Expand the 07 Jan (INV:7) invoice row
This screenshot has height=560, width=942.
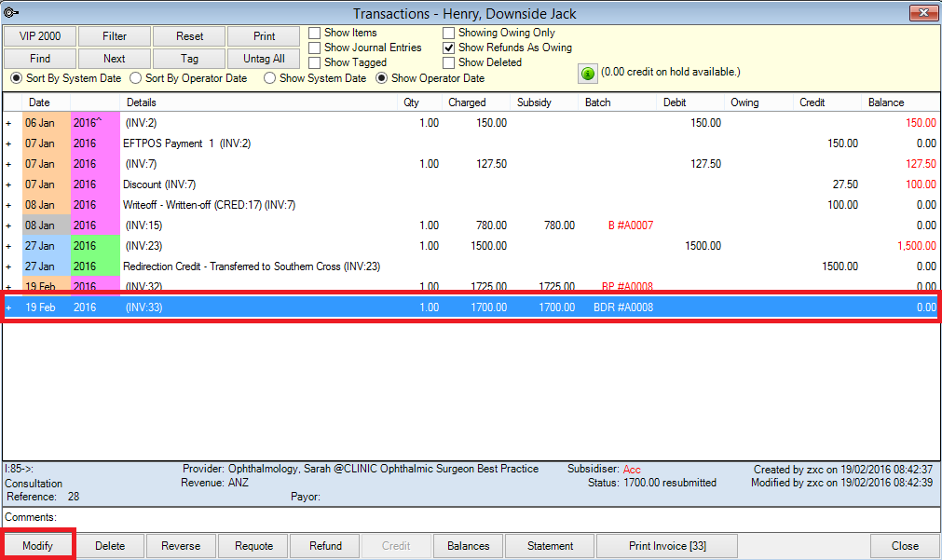(x=8, y=164)
